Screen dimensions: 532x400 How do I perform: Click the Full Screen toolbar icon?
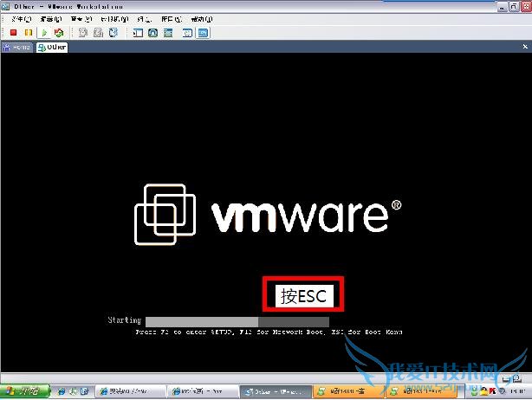[168, 33]
